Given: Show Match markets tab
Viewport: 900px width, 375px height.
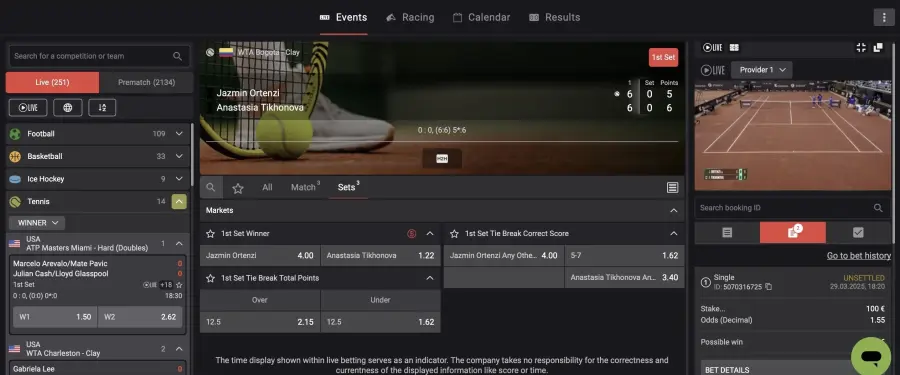Looking at the screenshot, I should click(x=305, y=187).
